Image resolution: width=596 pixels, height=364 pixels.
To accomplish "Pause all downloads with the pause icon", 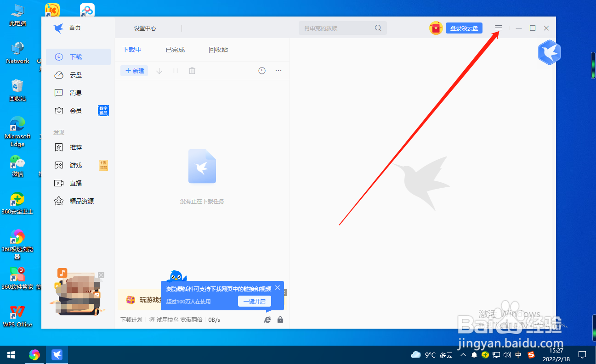I will (x=176, y=70).
